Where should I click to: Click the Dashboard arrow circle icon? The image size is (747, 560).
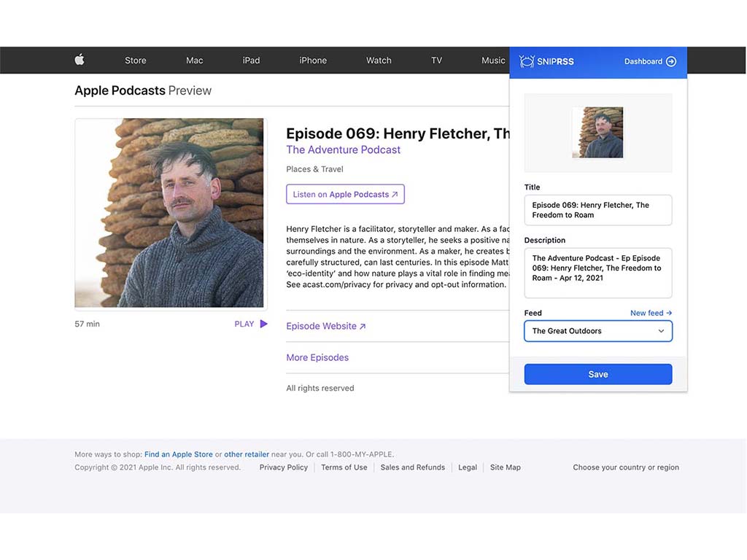click(x=671, y=61)
